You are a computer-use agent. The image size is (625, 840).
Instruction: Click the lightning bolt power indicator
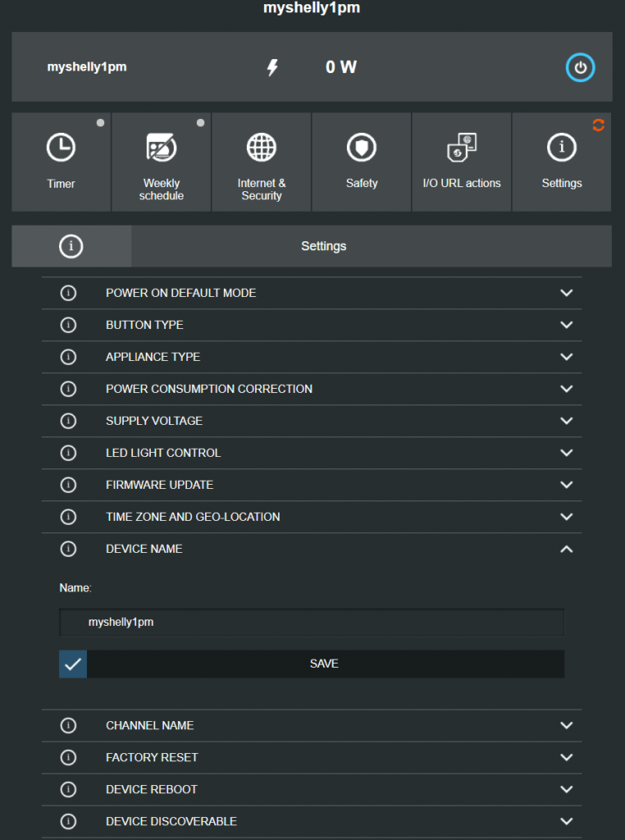click(271, 67)
